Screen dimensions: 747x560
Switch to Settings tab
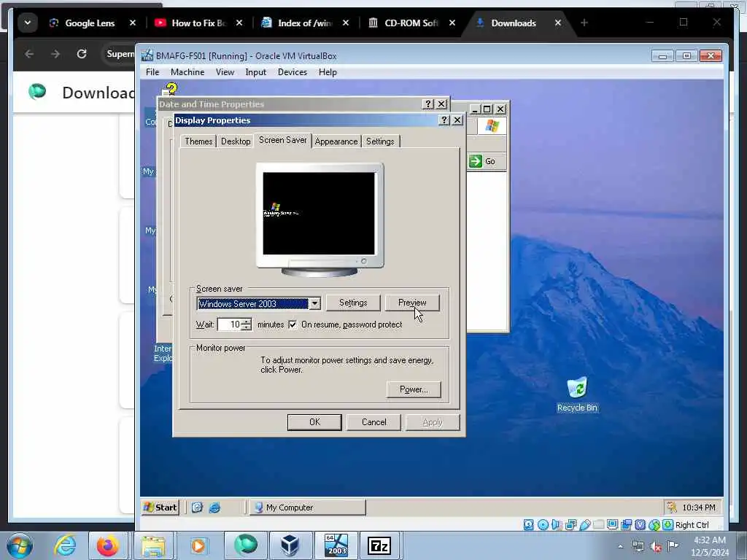click(x=380, y=141)
